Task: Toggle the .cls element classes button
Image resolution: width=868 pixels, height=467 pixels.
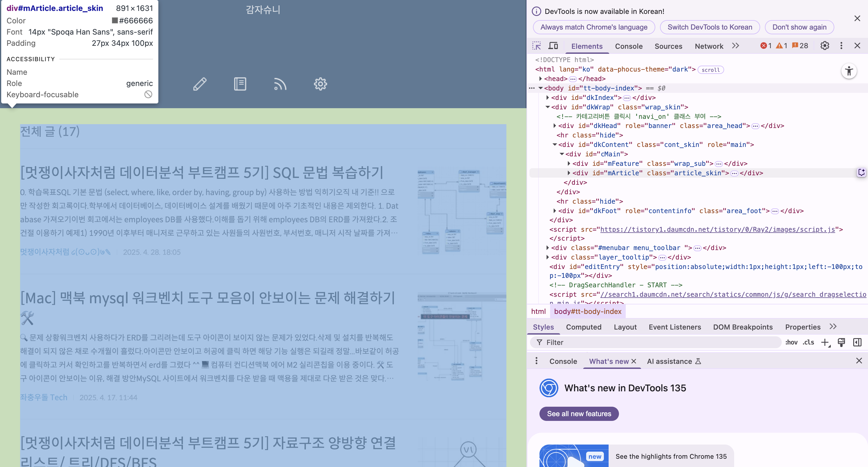Action: (x=808, y=343)
